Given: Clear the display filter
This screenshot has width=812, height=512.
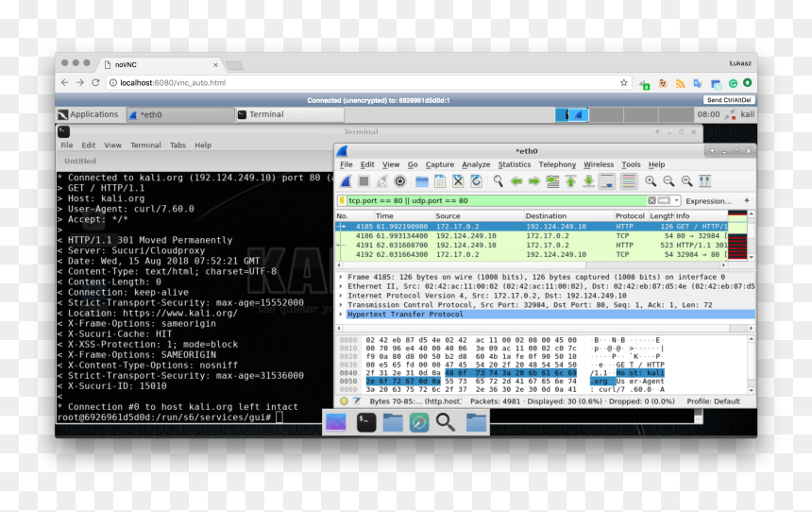Looking at the screenshot, I should 652,200.
